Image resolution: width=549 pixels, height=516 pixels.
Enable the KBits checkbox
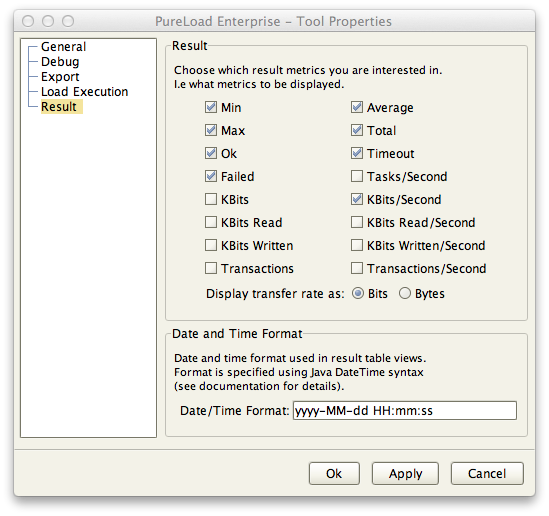tap(211, 199)
